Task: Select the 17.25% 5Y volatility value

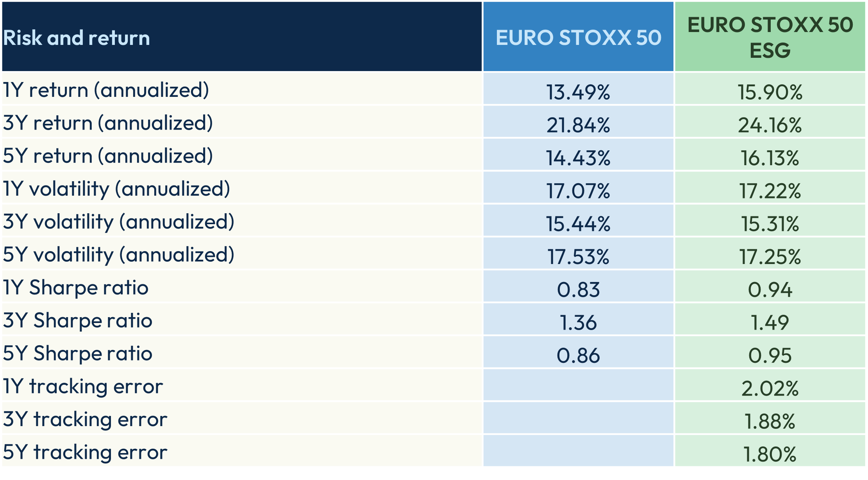Action: pyautogui.click(x=770, y=257)
